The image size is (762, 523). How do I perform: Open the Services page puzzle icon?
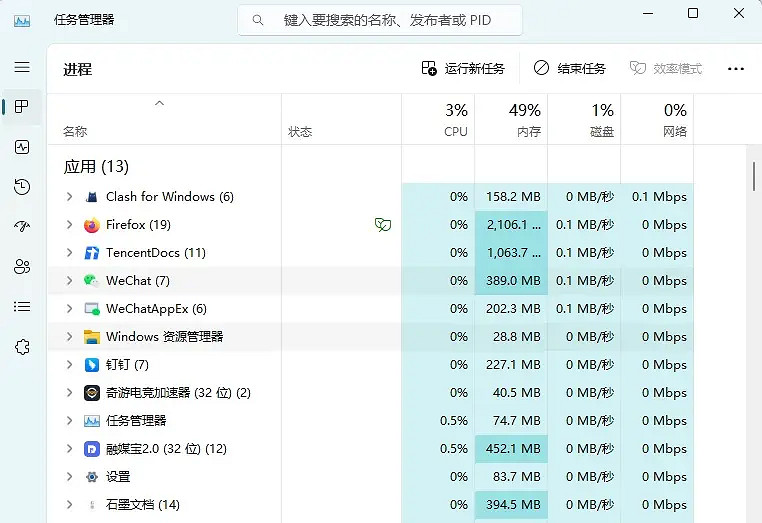point(22,347)
